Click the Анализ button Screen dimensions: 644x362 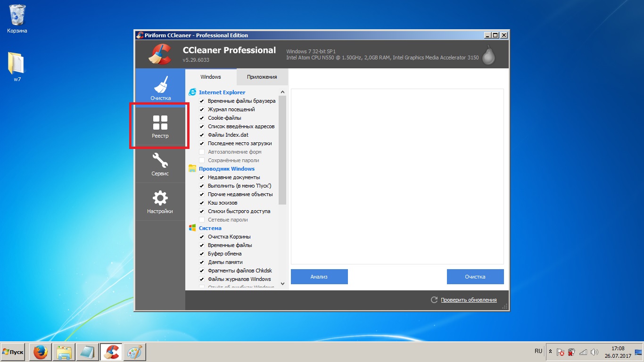319,277
